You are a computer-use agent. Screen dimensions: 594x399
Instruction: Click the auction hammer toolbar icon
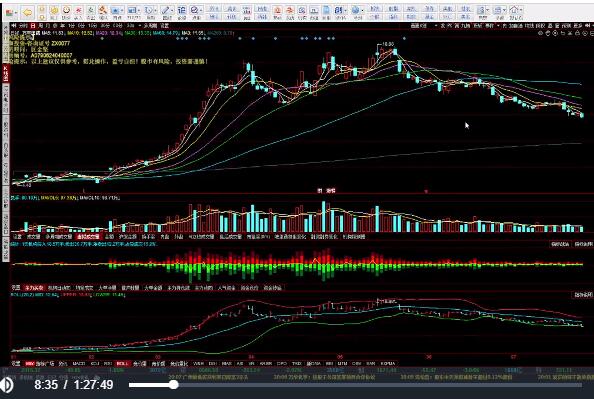103,10
